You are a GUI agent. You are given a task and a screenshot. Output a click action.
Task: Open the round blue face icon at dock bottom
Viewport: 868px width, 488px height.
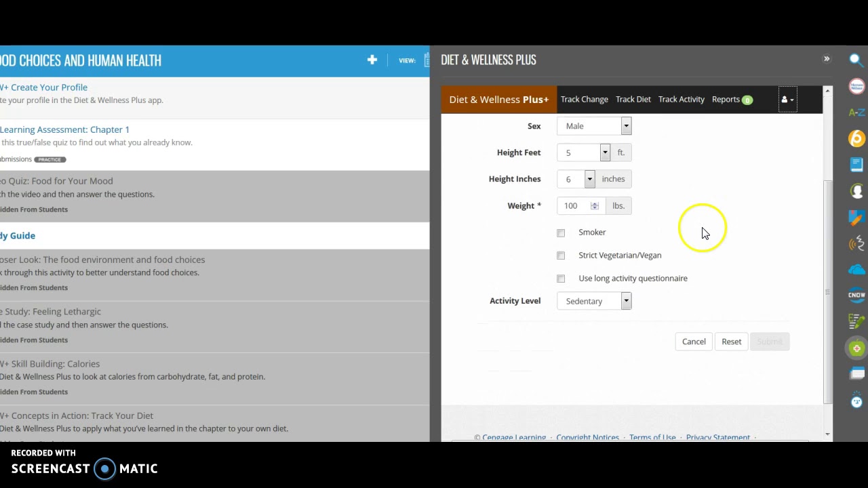(857, 401)
